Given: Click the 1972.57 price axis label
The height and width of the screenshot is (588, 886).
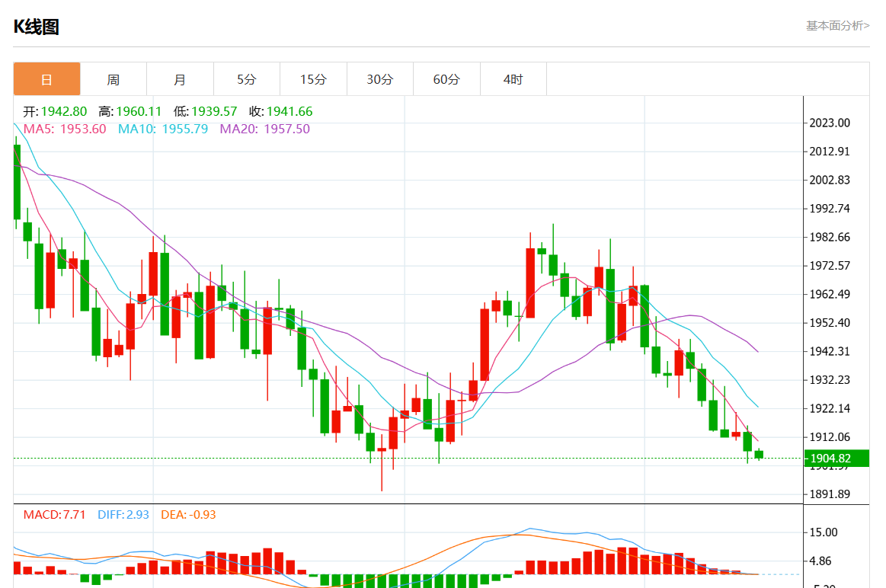Looking at the screenshot, I should coord(830,266).
